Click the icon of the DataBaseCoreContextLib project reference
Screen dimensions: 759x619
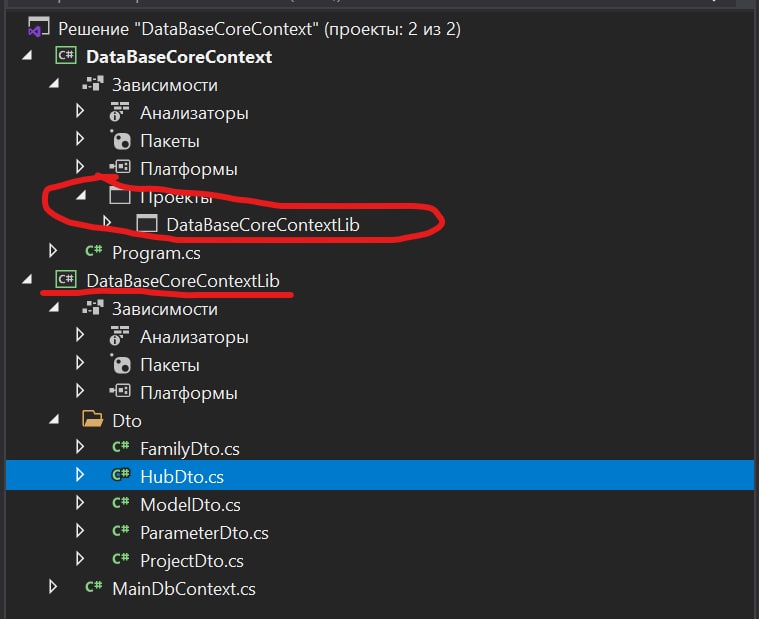(147, 224)
